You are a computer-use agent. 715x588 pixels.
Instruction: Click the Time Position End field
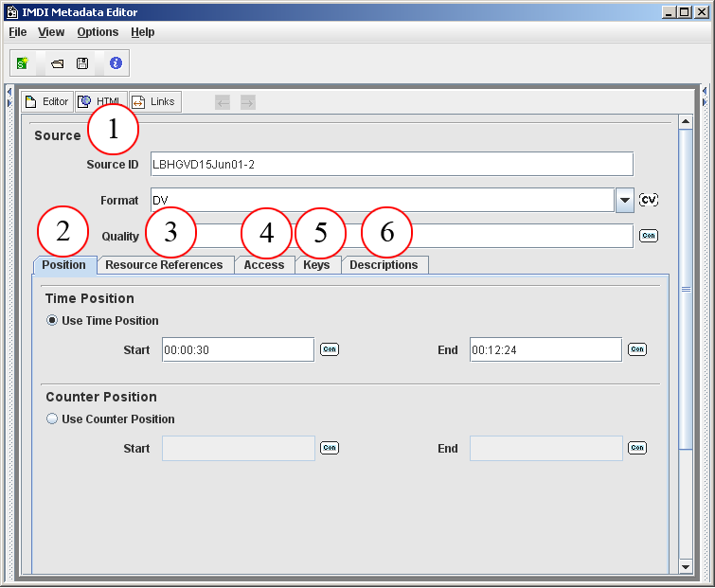545,349
